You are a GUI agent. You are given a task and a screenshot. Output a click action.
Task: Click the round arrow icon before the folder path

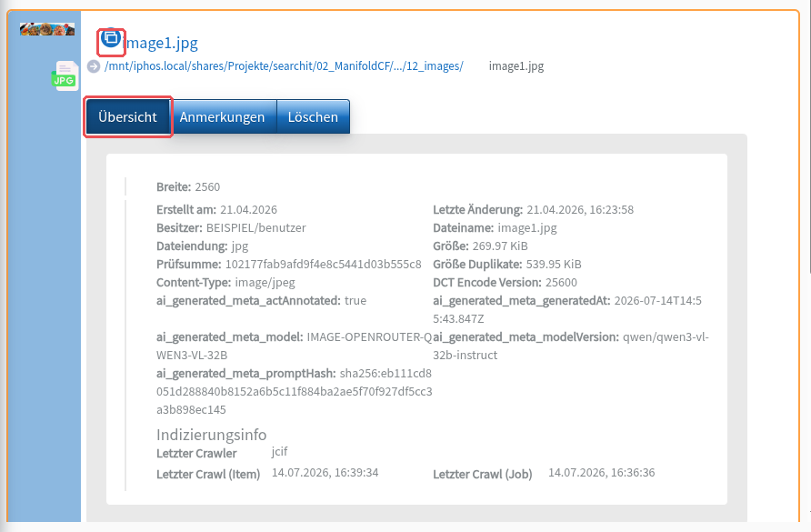point(93,66)
